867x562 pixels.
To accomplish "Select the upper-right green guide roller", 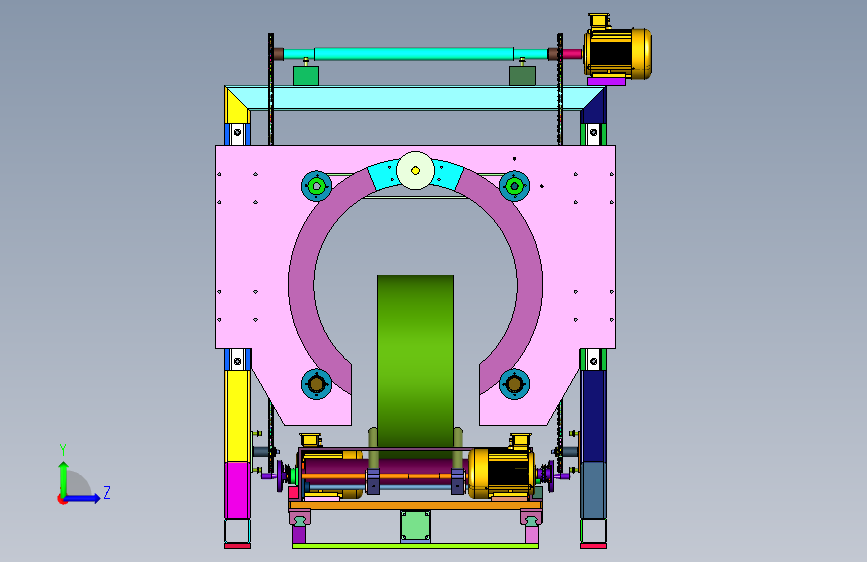I will coord(515,186).
